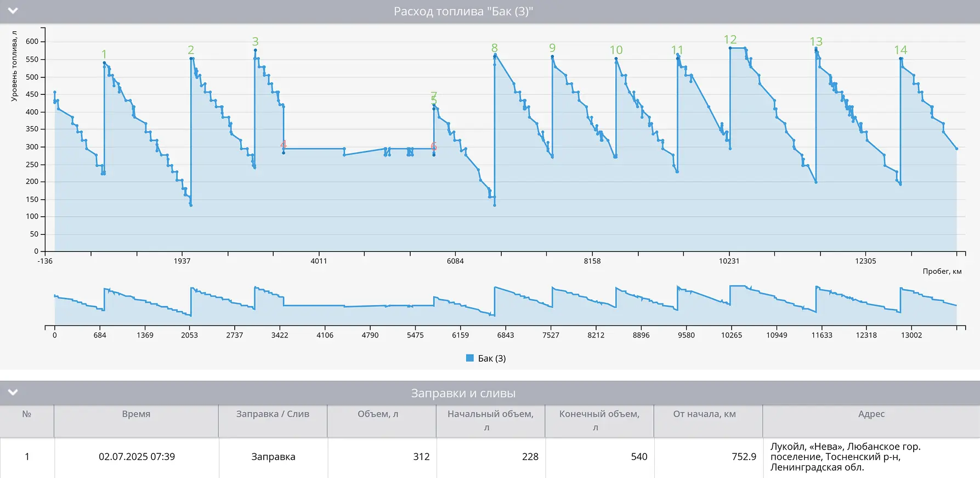Select refuel event marker 10

point(616,50)
